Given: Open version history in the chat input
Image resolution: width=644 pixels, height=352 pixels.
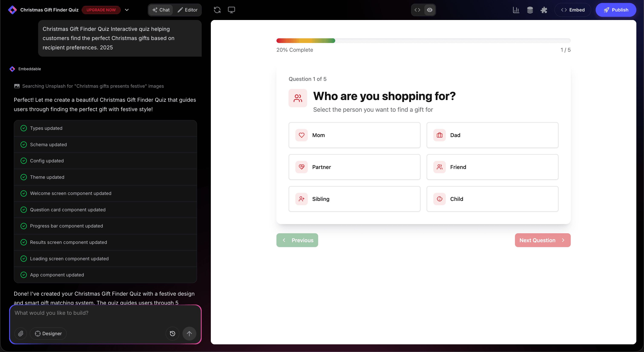Looking at the screenshot, I should coord(172,333).
